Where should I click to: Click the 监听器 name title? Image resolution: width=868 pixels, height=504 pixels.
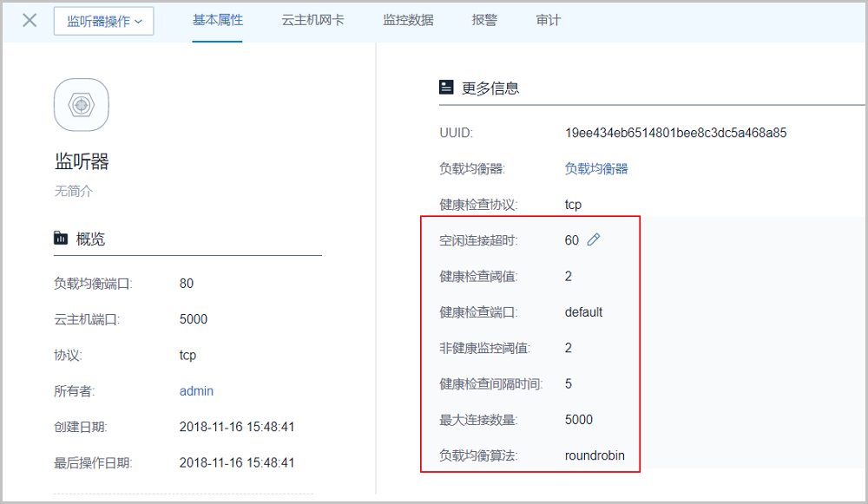82,162
